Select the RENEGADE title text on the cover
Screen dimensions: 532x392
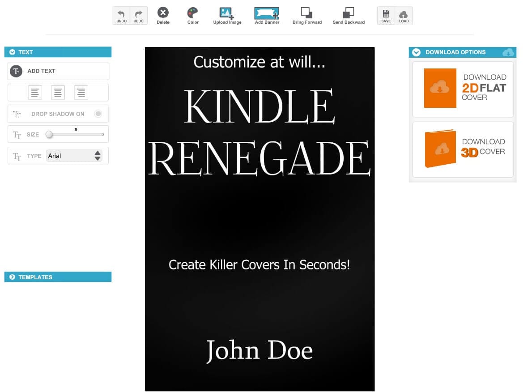[260, 158]
